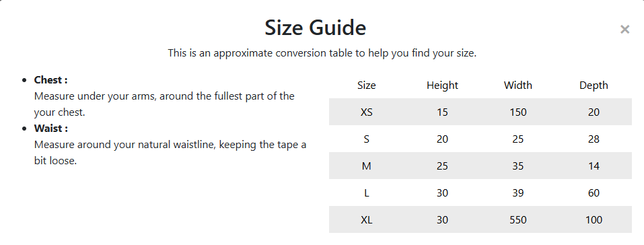
Task: Select the Size column header
Action: (x=366, y=85)
